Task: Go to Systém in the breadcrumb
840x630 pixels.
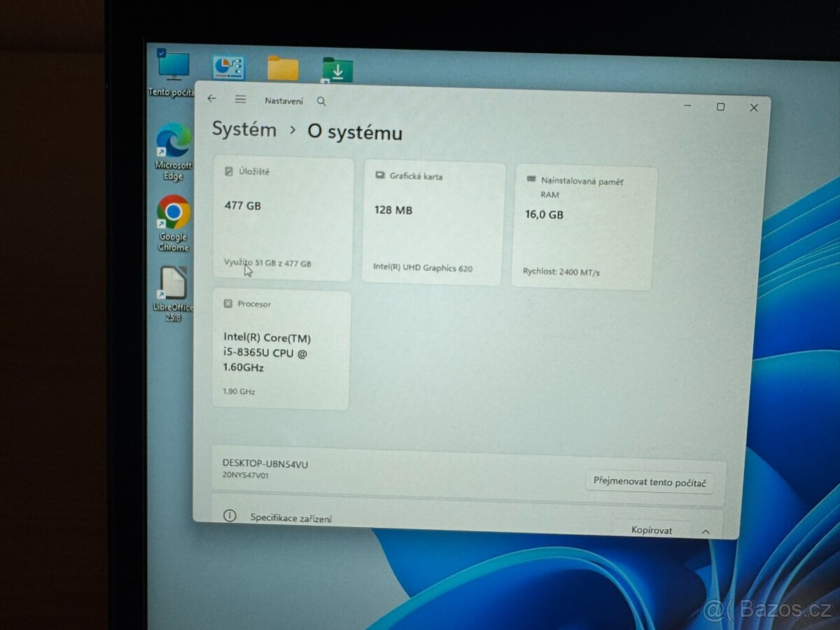Action: [x=244, y=129]
